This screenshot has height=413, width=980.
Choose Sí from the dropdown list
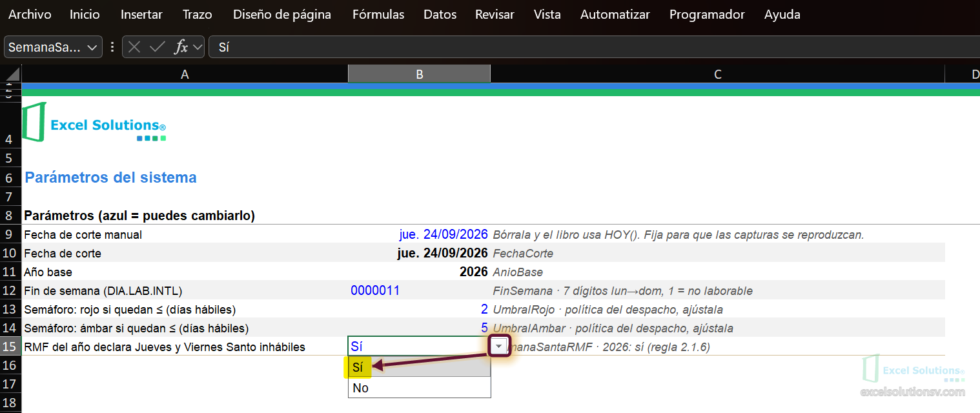[419, 367]
